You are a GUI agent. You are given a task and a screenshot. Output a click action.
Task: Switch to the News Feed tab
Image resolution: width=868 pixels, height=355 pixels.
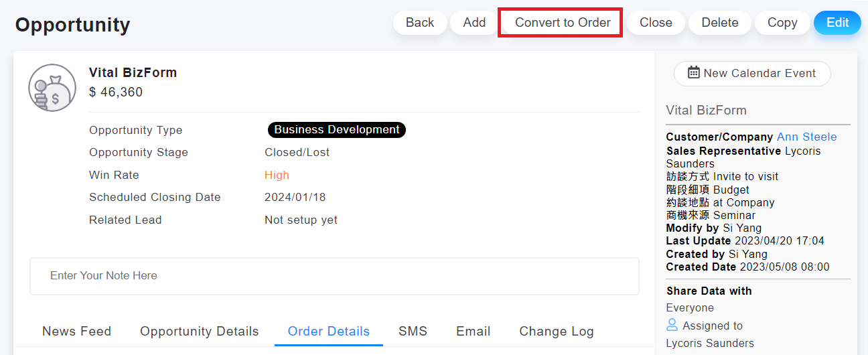pos(76,331)
